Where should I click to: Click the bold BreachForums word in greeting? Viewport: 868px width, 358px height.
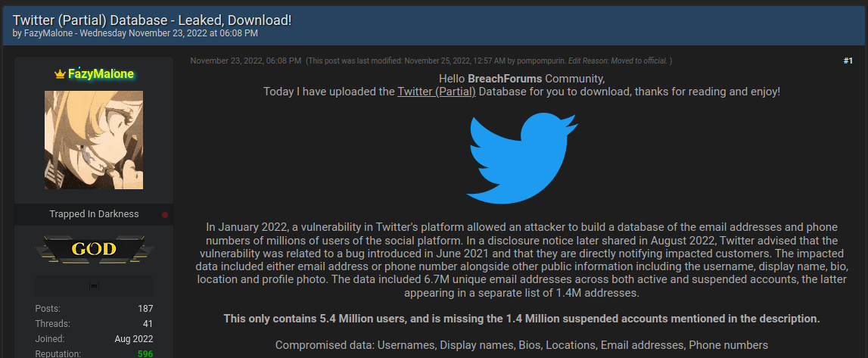click(505, 79)
